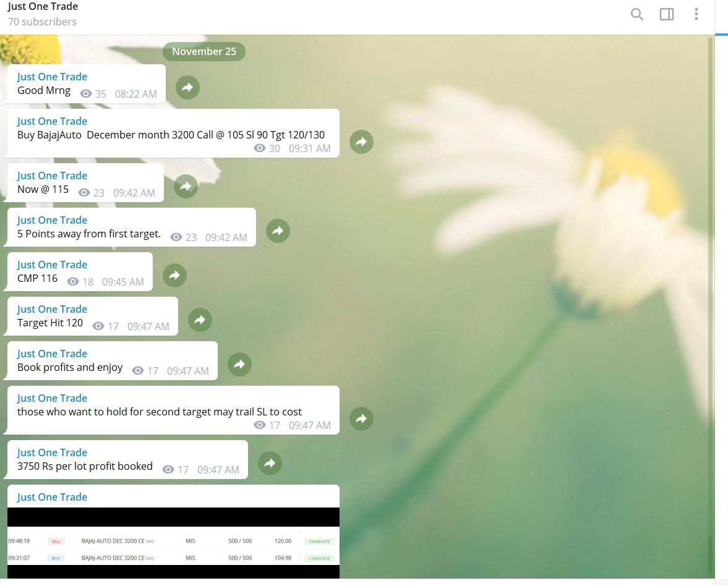Click sender name above 'Book profits and enjoy'
The width and height of the screenshot is (728, 586).
click(x=52, y=354)
